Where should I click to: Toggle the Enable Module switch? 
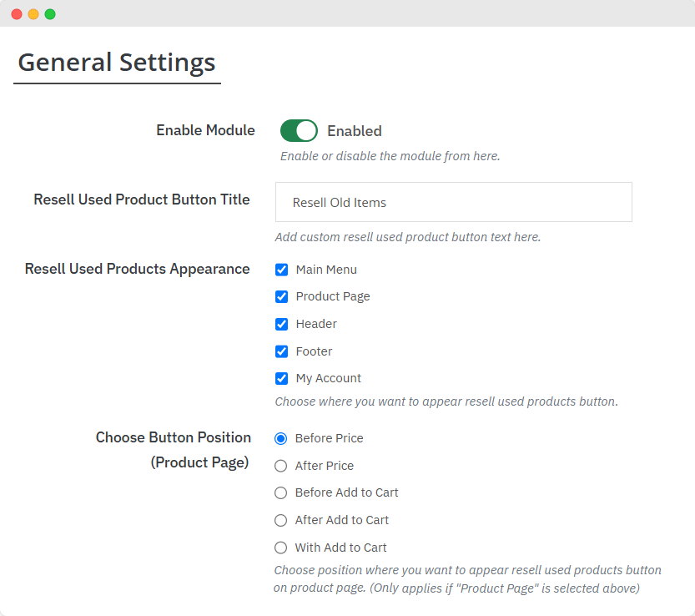coord(299,131)
